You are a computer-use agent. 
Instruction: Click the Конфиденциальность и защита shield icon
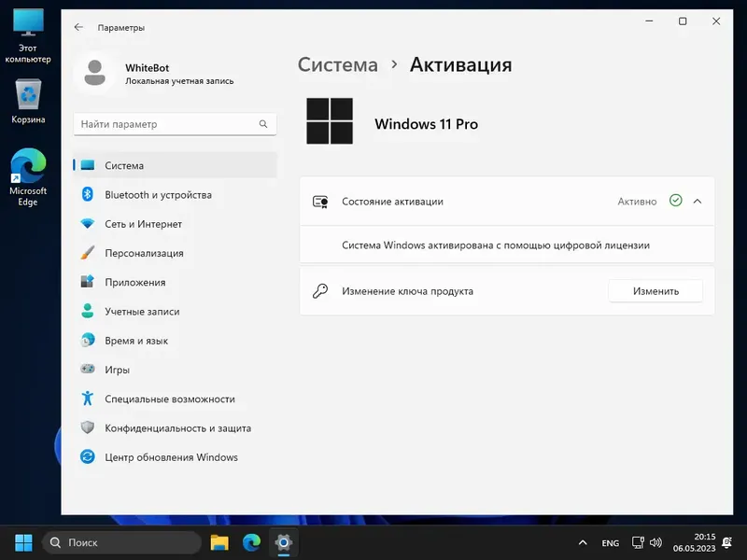tap(88, 428)
